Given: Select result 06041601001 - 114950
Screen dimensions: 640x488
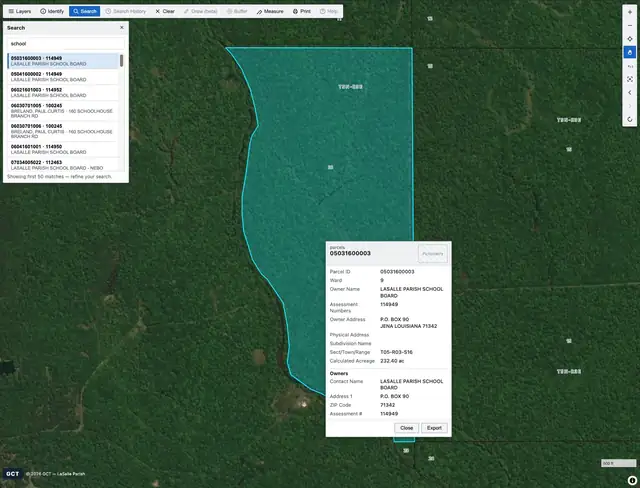Looking at the screenshot, I should [63, 149].
